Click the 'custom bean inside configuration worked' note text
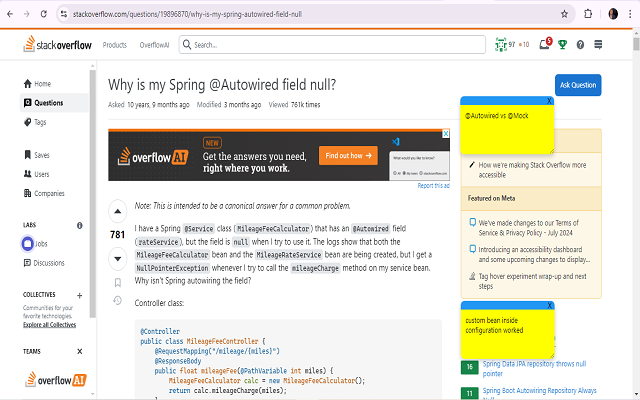Screen dimensions: 640x400 pyautogui.click(x=494, y=325)
